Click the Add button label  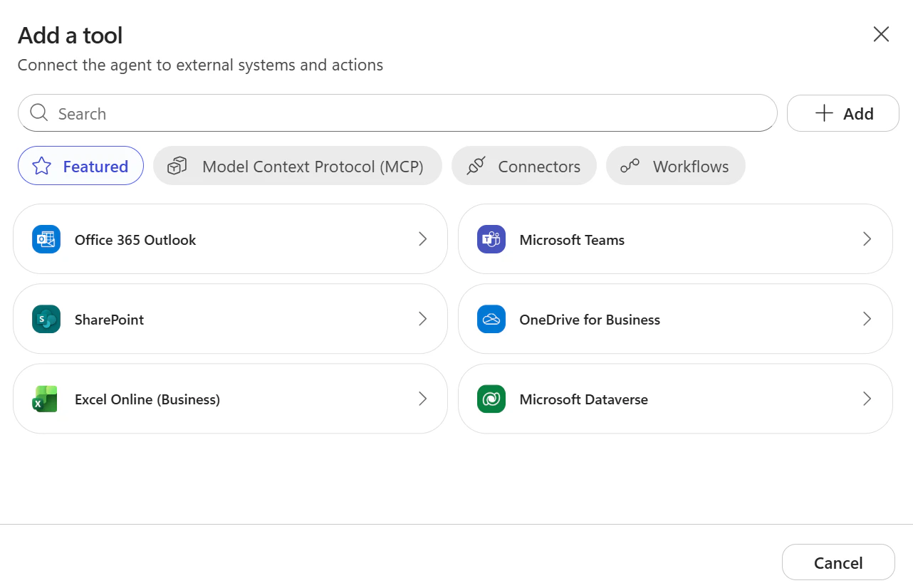point(858,114)
